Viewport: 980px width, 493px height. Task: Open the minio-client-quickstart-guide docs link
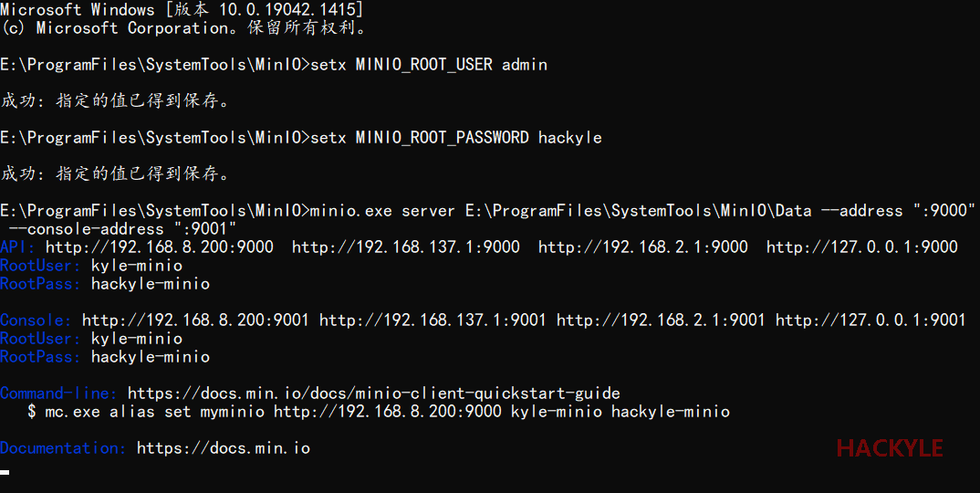coord(373,393)
